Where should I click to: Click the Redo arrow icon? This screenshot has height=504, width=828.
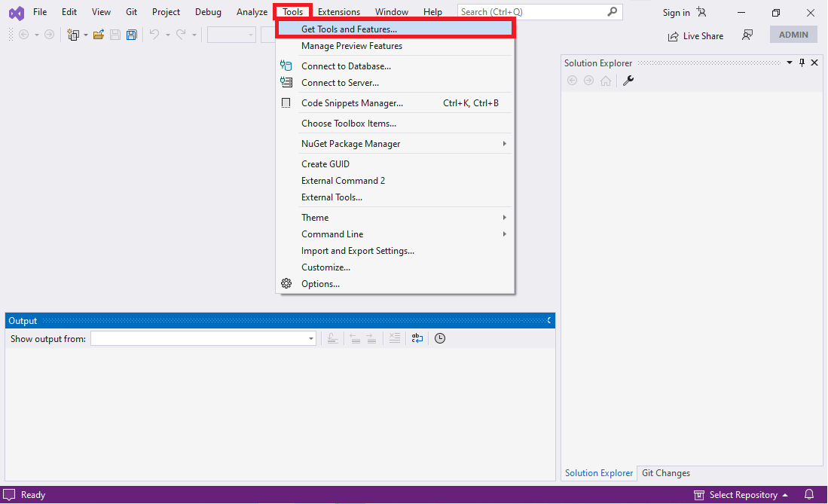[181, 35]
